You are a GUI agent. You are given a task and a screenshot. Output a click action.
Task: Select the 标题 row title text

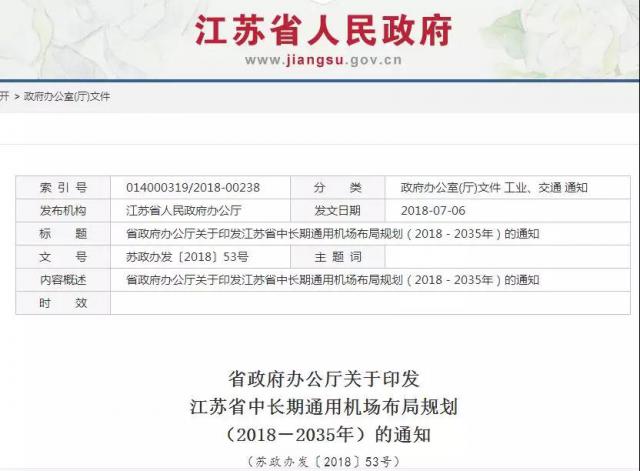point(333,234)
